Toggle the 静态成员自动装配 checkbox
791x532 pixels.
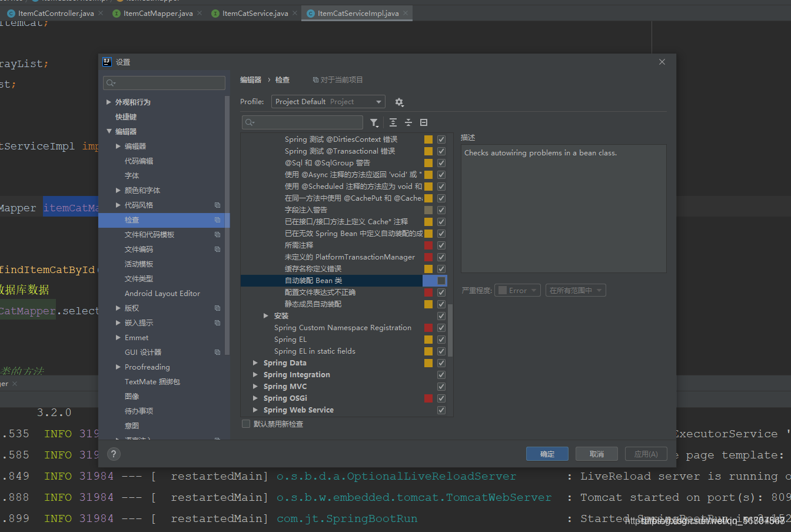coord(441,304)
